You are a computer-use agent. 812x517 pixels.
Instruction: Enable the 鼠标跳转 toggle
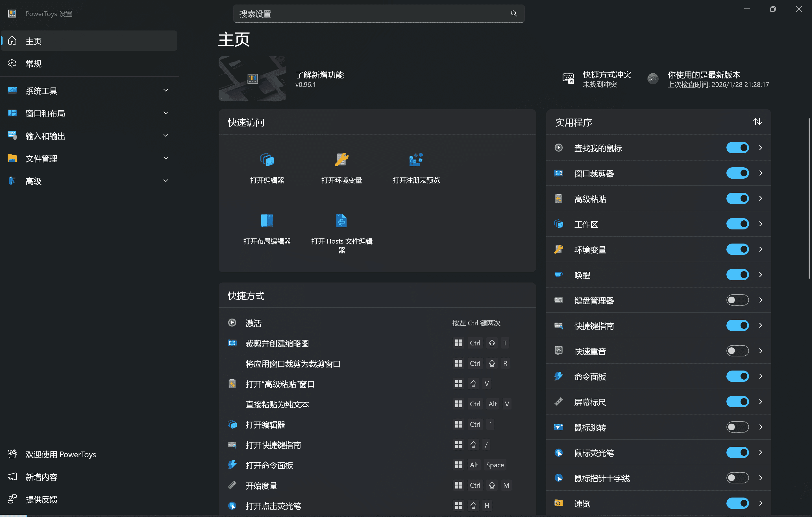click(737, 427)
